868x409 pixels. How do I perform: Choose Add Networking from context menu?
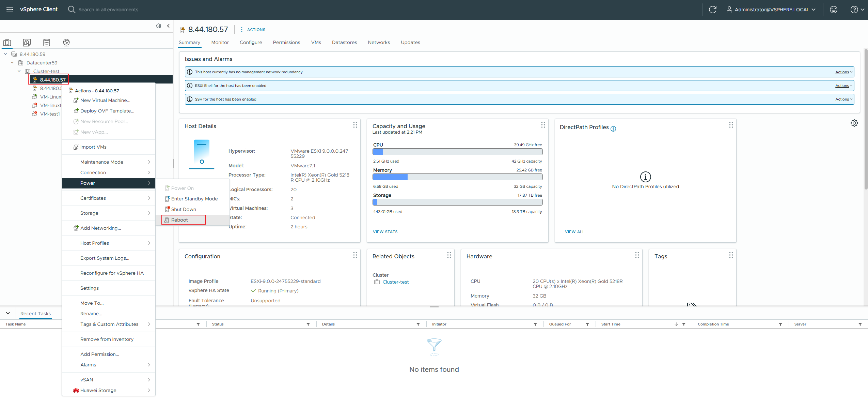(109, 228)
